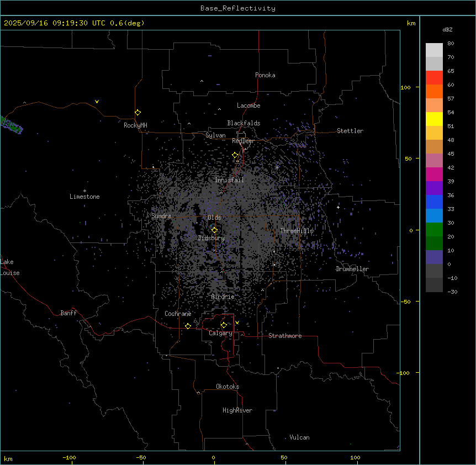Click the Strathmore town label
This screenshot has width=476, height=465.
(x=285, y=336)
